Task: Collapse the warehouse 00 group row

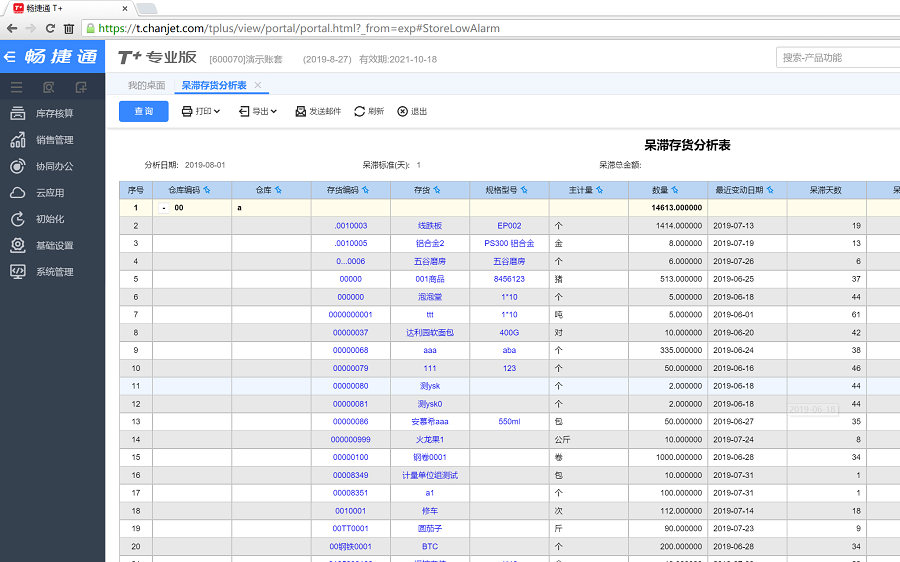Action: point(163,208)
